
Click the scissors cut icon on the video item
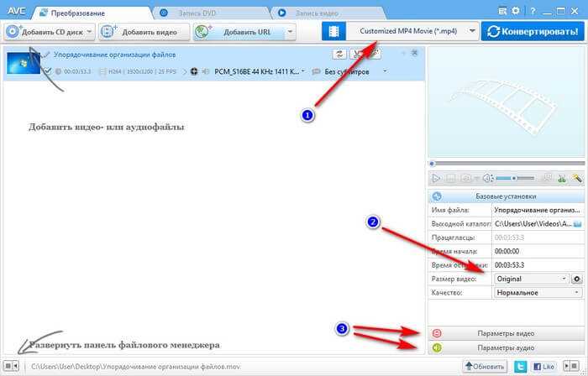pos(356,54)
